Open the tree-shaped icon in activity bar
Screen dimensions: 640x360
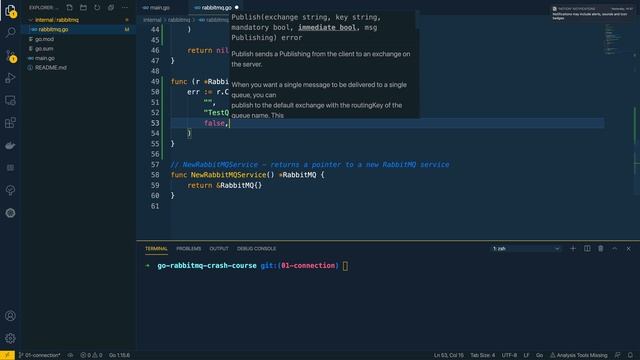tap(10, 190)
